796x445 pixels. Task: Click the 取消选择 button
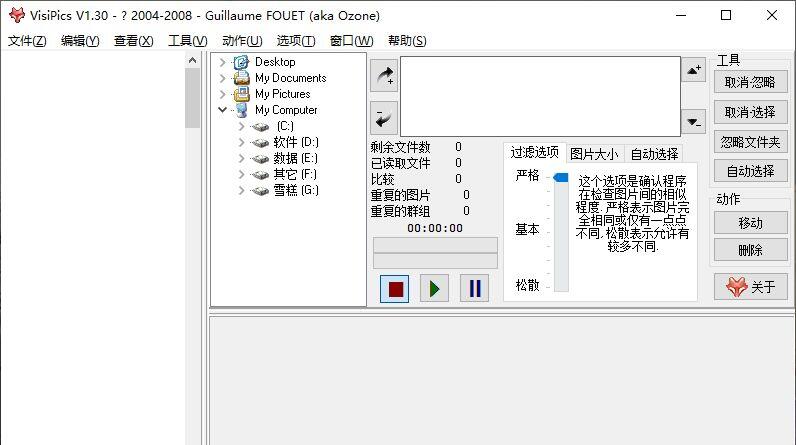pyautogui.click(x=750, y=112)
